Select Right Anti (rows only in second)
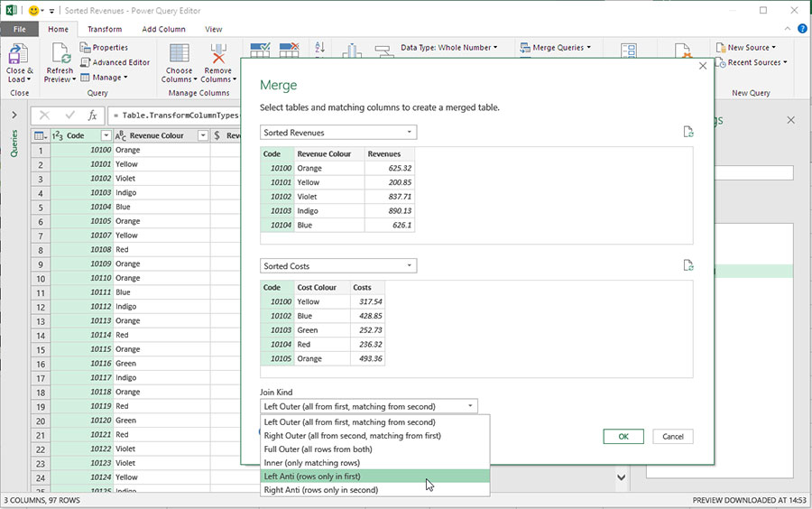This screenshot has width=812, height=509. (375, 489)
